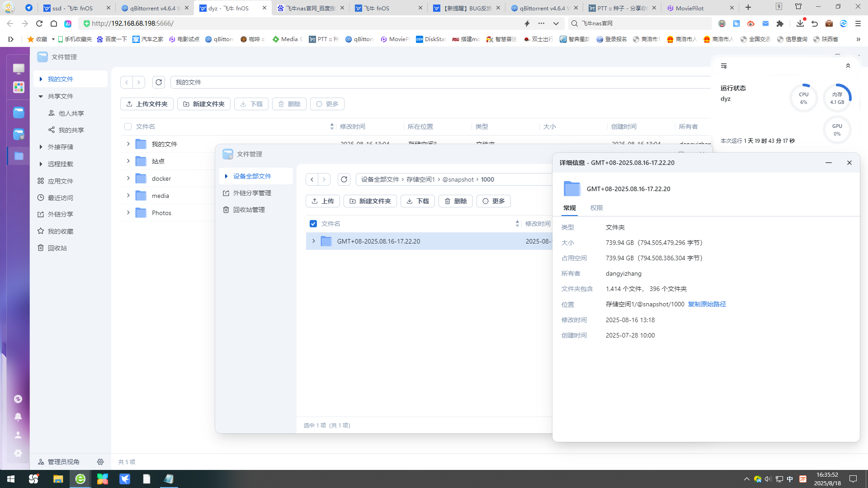Open the app center grid icon in the dock
The image size is (868, 488).
[x=19, y=87]
